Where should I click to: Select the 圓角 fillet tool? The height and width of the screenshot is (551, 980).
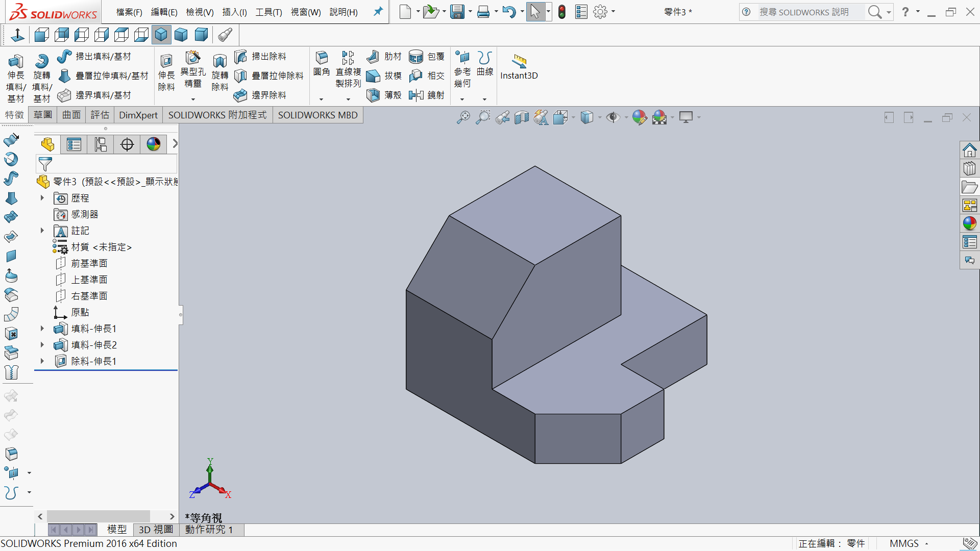point(322,58)
